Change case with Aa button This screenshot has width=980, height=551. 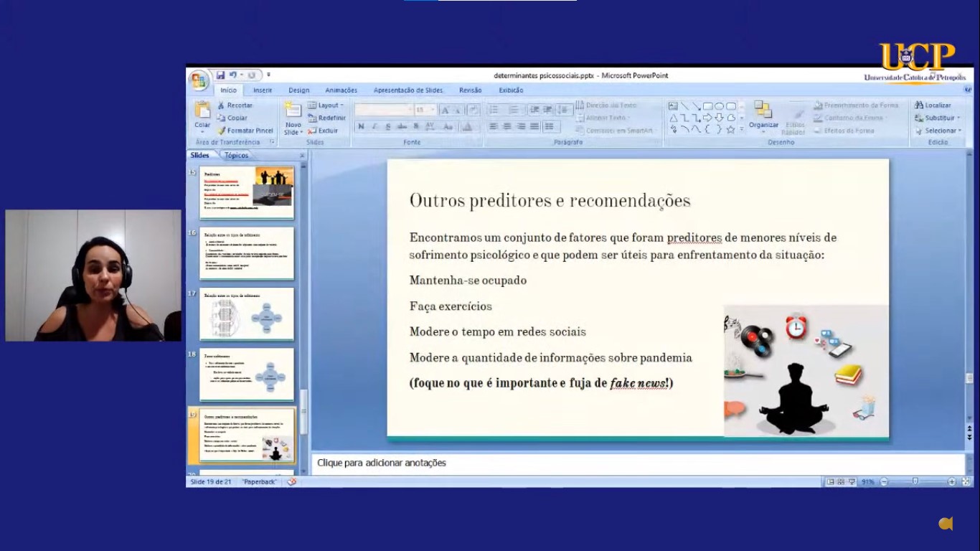click(x=448, y=127)
